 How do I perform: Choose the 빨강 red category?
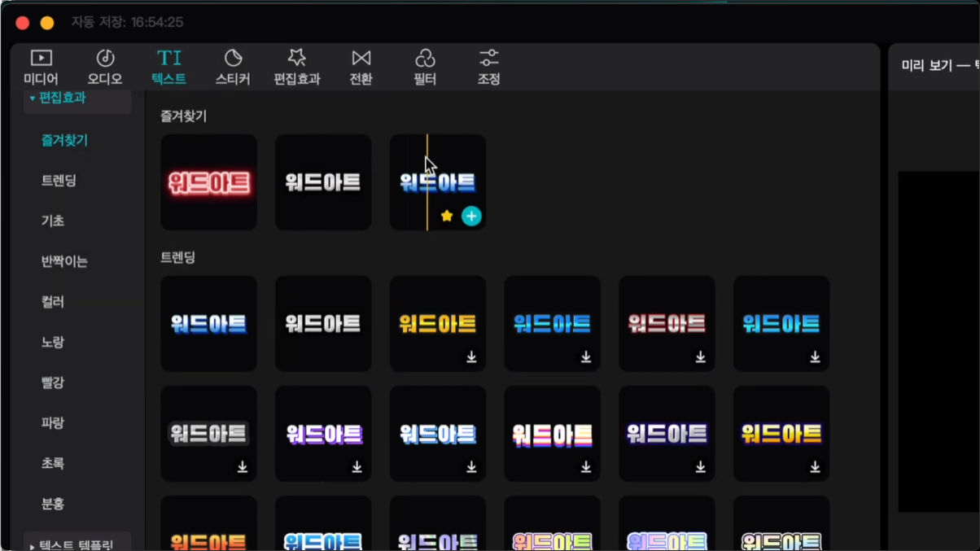[53, 383]
